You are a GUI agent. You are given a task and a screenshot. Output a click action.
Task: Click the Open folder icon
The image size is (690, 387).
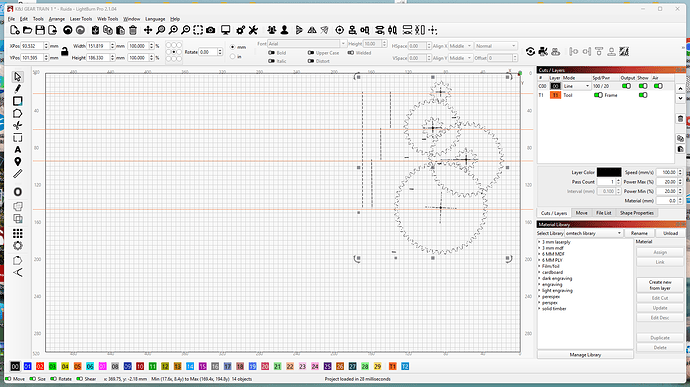coord(27,30)
